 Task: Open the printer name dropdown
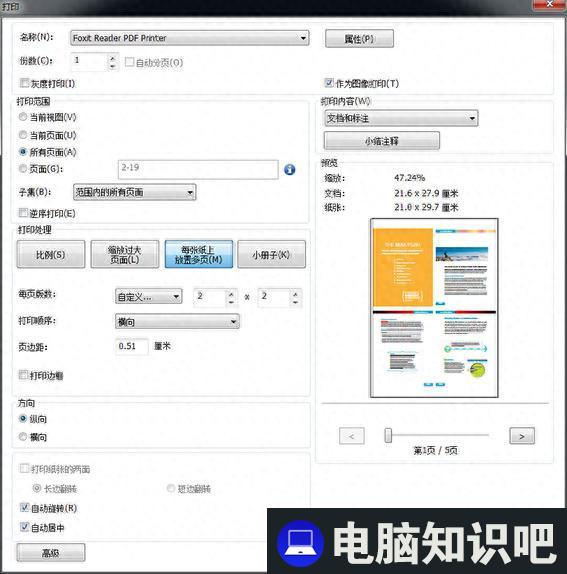coord(190,38)
